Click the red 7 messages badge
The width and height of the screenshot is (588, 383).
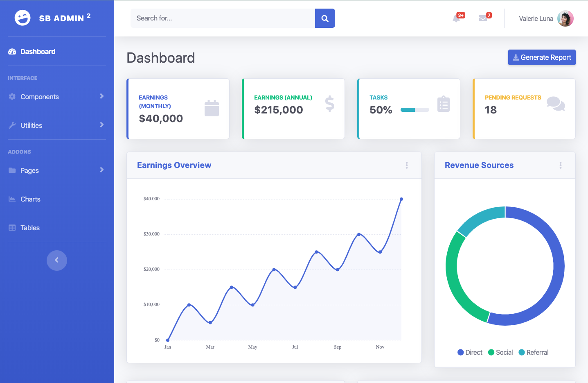489,15
